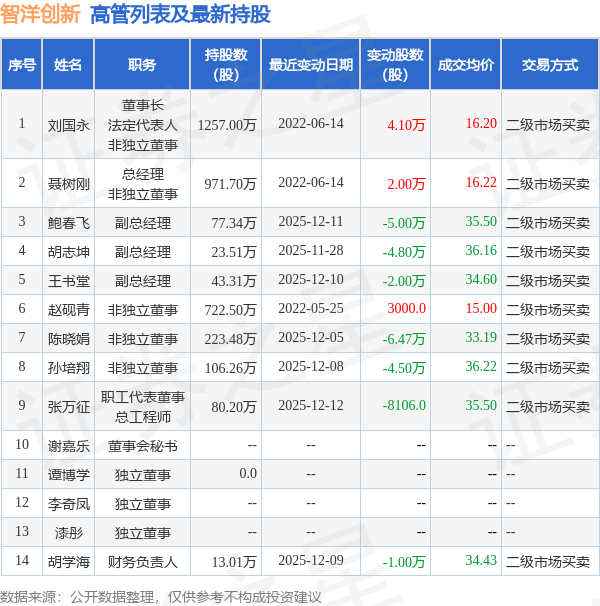Screen dimensions: 600x606
Task: Select the name 胡志坤
Action: coord(68,252)
